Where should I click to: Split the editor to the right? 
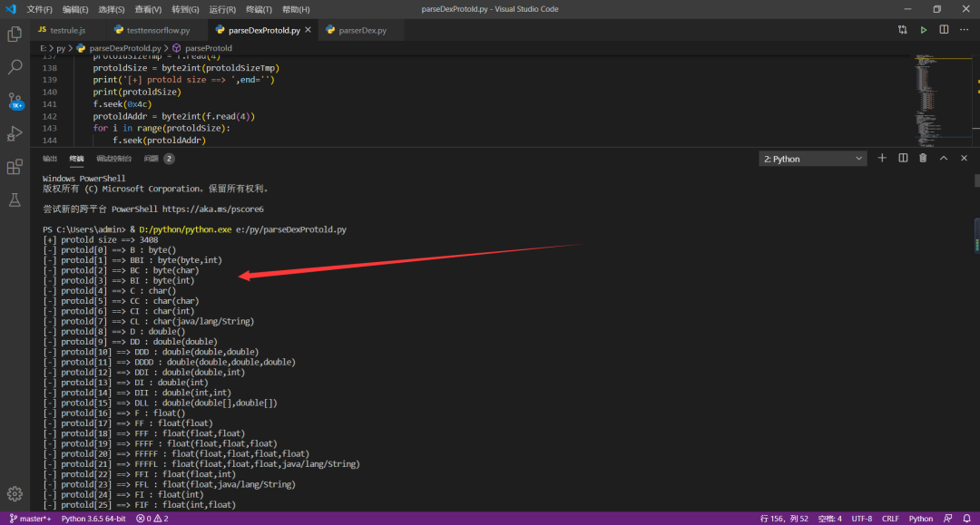944,30
